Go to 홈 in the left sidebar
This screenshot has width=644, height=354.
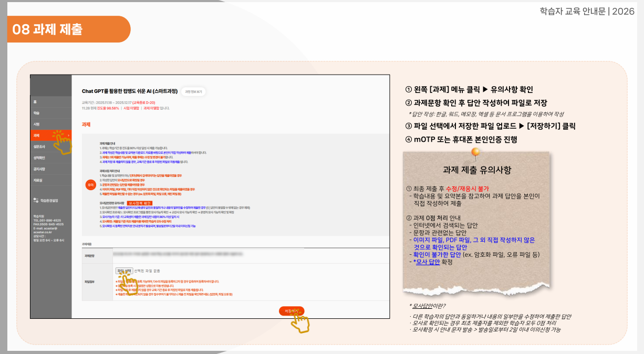[x=35, y=102]
